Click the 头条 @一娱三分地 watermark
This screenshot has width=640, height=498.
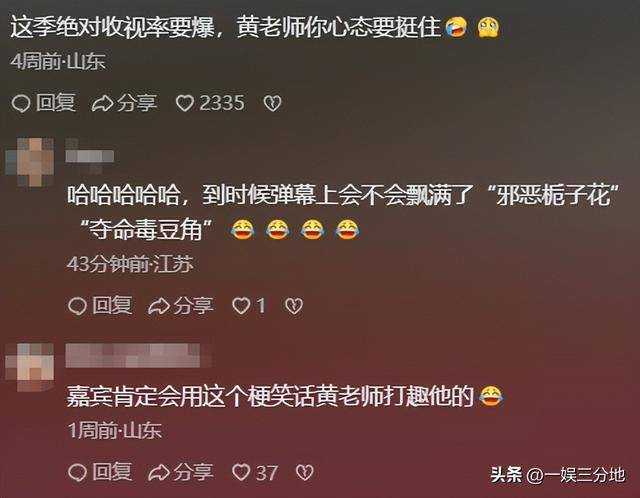558,475
